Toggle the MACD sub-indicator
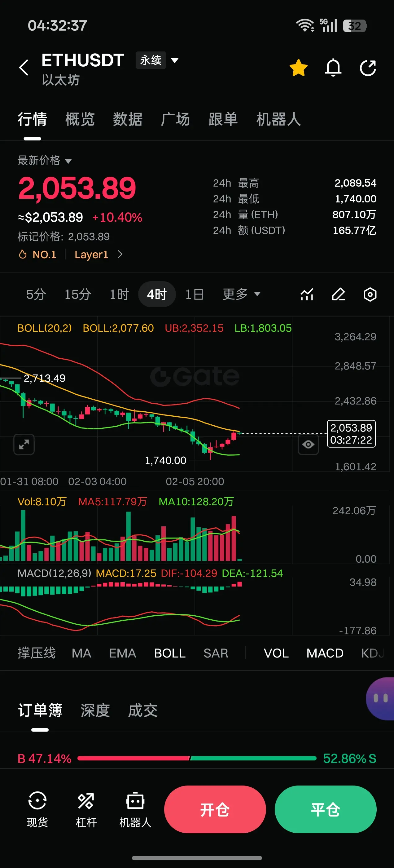Image resolution: width=394 pixels, height=868 pixels. [x=325, y=653]
